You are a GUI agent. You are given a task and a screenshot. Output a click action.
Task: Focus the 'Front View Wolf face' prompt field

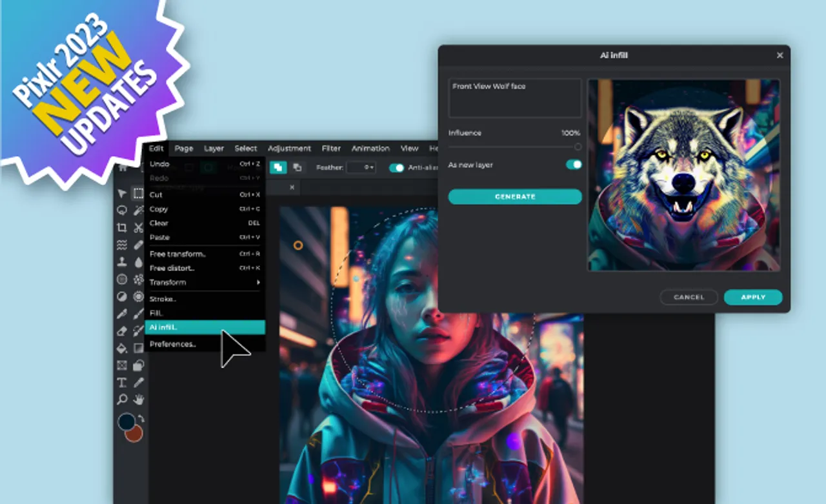pos(515,98)
